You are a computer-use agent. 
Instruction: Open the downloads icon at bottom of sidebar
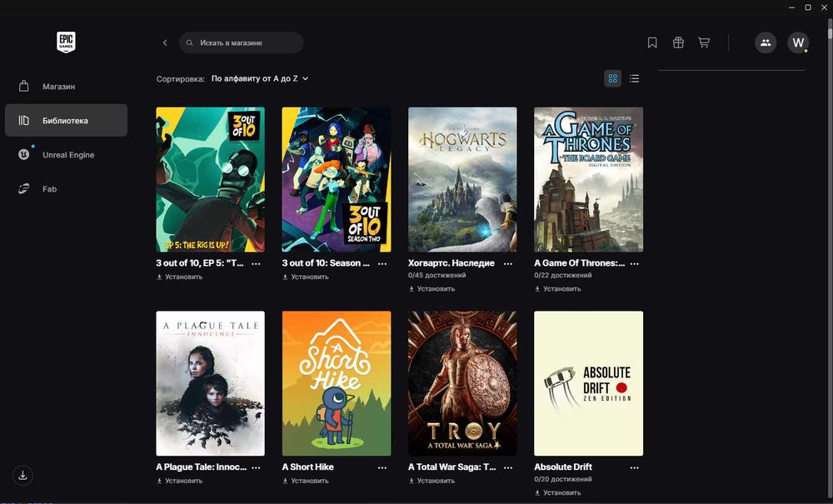click(22, 476)
